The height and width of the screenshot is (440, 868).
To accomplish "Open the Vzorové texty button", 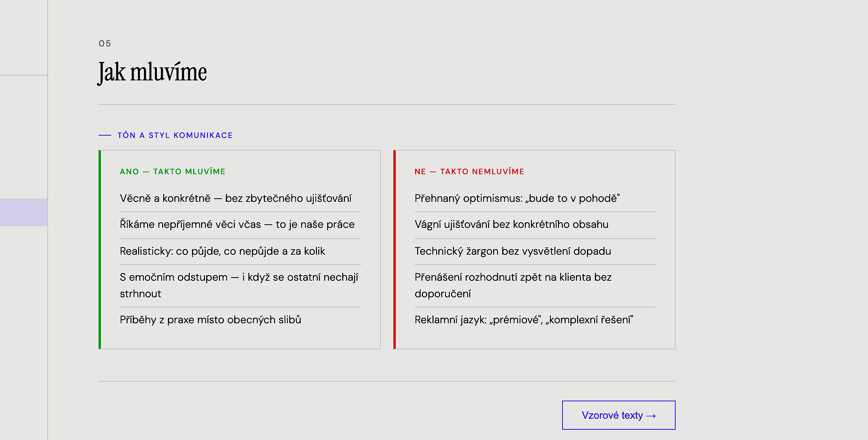I will 618,415.
